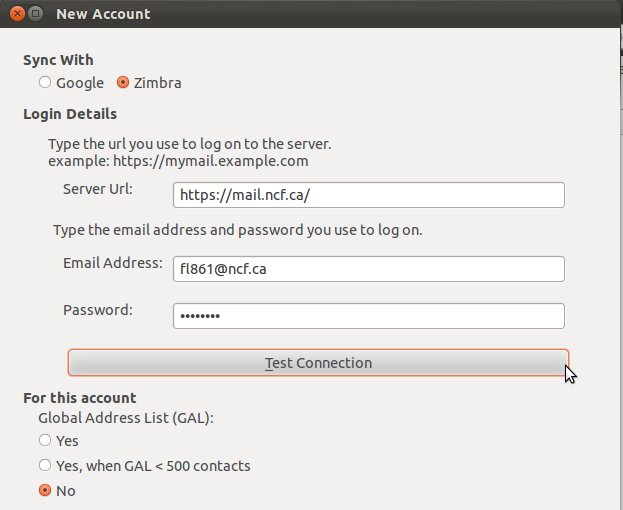Click the Login Details section heading
Screen dimensions: 623x510
tap(70, 114)
